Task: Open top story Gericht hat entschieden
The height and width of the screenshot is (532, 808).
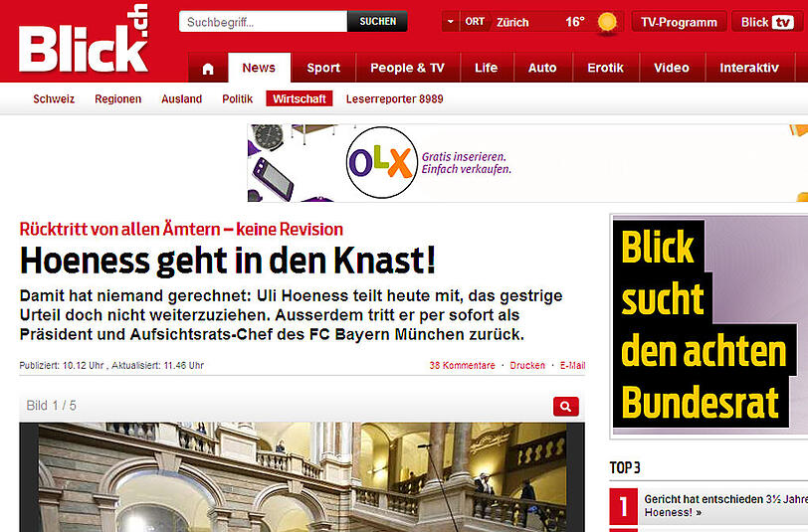Action: (x=725, y=506)
